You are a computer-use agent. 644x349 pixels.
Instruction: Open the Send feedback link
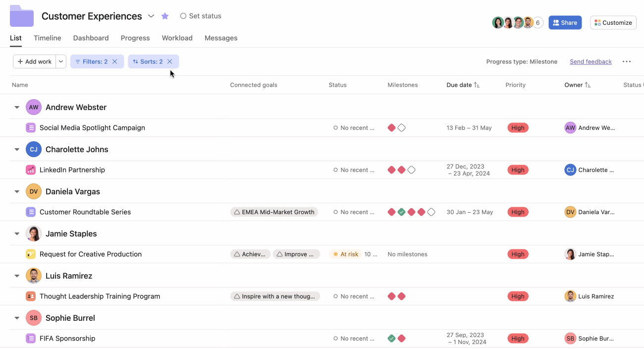pyautogui.click(x=590, y=62)
